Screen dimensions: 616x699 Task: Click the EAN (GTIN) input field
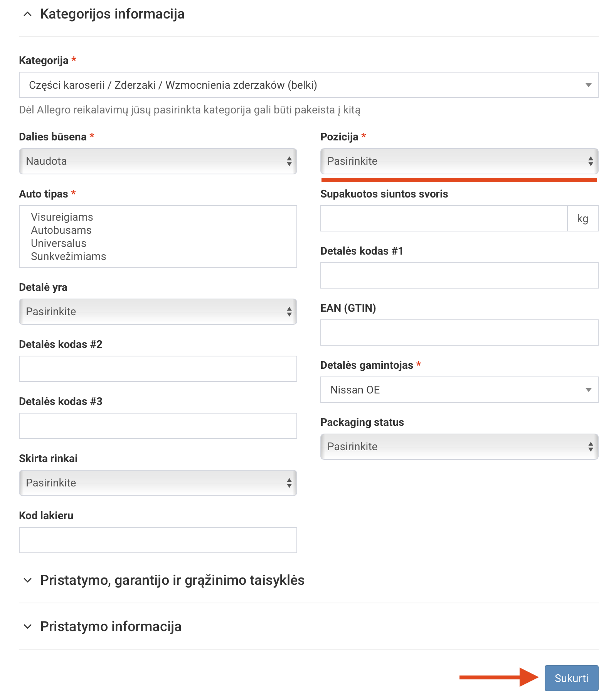[459, 333]
